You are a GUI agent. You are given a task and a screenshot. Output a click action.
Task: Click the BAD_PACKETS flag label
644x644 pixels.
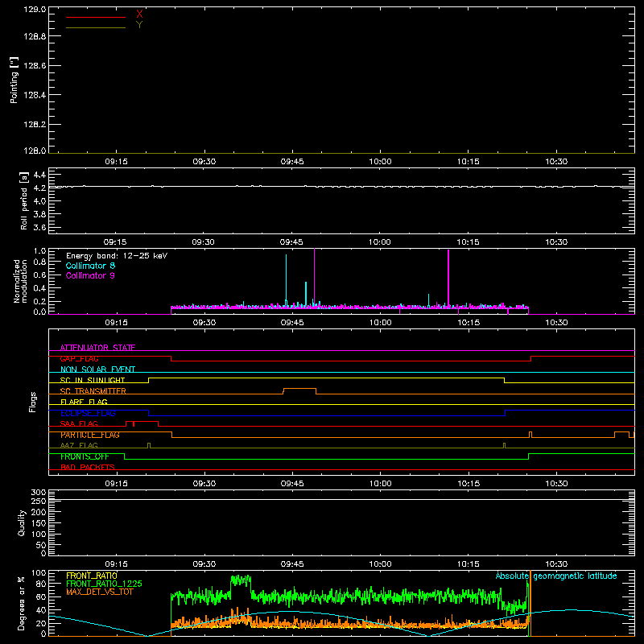(88, 468)
